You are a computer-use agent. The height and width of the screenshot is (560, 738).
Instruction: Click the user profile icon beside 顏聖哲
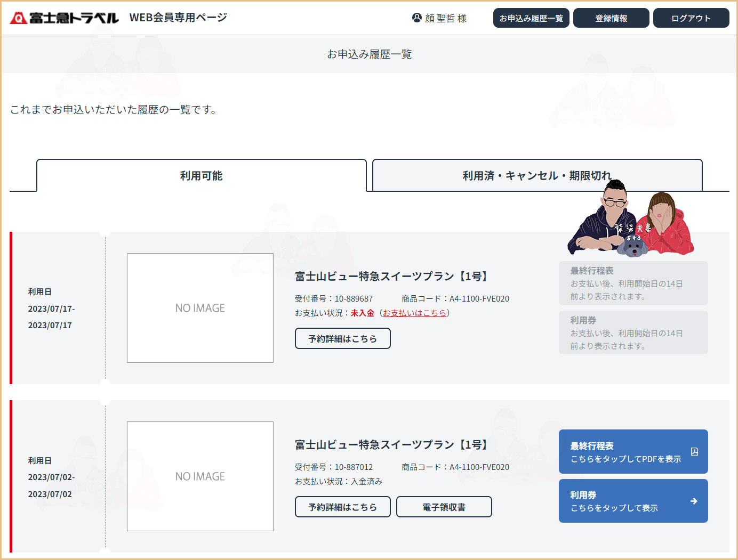[x=417, y=18]
